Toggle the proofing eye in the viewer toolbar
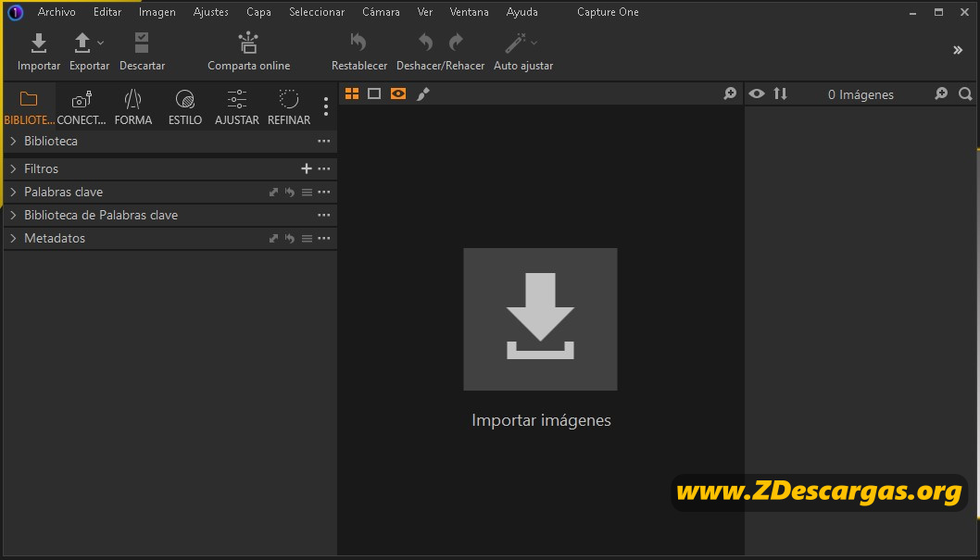The width and height of the screenshot is (980, 560). coord(398,93)
